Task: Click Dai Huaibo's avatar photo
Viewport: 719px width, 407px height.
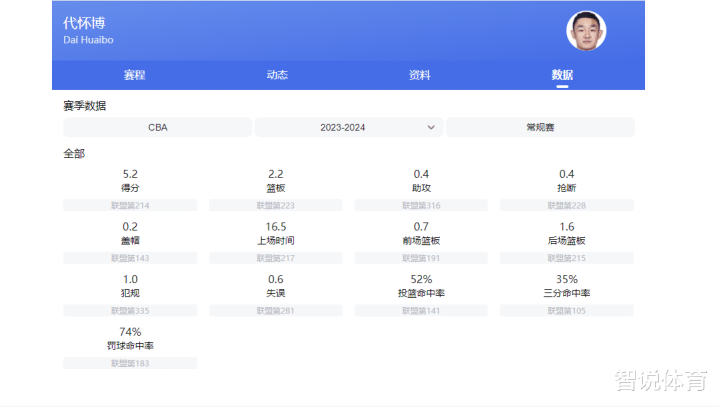Action: pos(586,31)
